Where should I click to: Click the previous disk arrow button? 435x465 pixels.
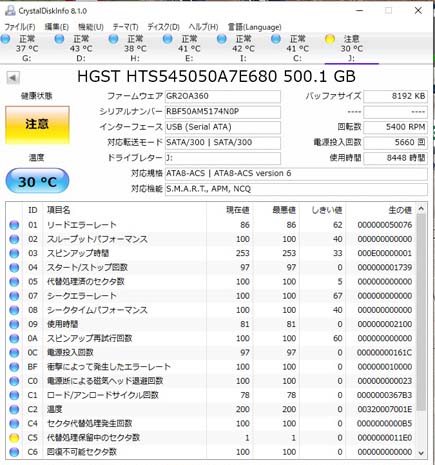click(13, 78)
